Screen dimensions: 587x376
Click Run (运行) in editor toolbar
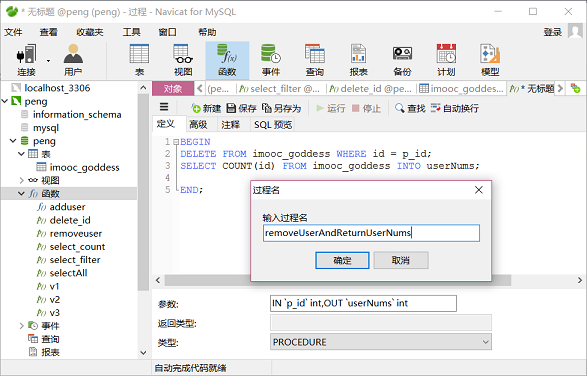pyautogui.click(x=331, y=108)
